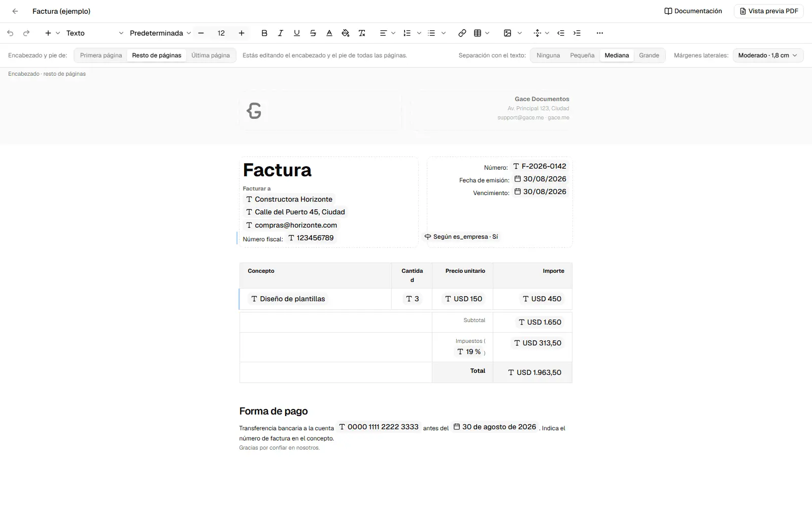Image resolution: width=812 pixels, height=508 pixels.
Task: Increase font size with plus
Action: coord(242,33)
